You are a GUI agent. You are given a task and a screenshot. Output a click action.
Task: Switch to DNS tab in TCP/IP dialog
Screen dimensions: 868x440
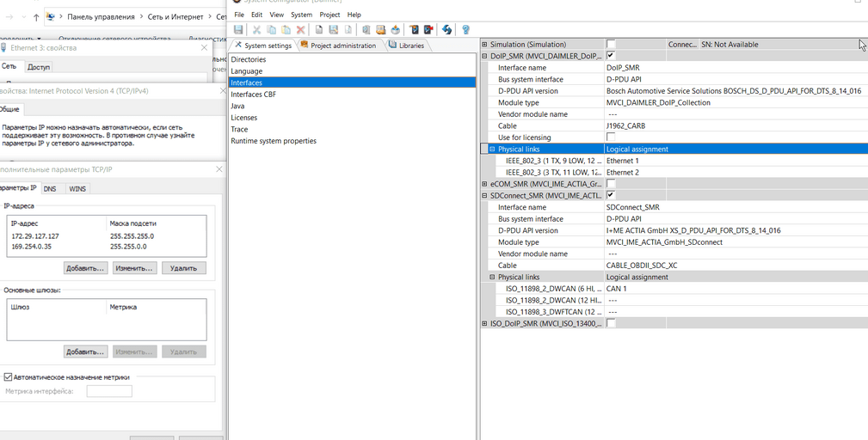[50, 189]
